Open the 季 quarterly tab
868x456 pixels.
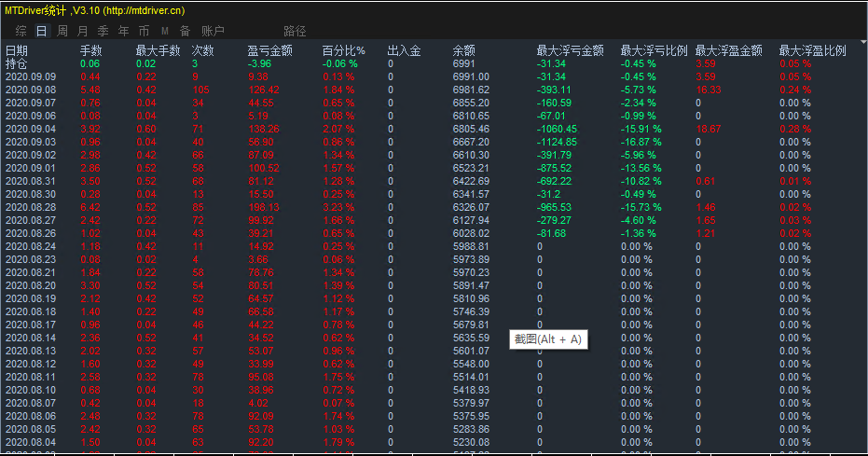click(103, 31)
